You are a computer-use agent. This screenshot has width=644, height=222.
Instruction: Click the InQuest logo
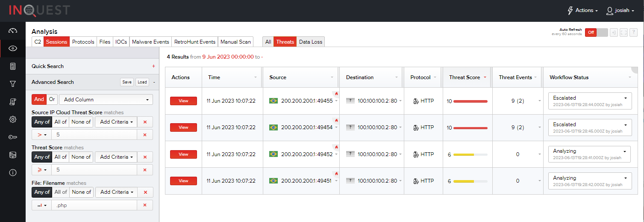(39, 10)
